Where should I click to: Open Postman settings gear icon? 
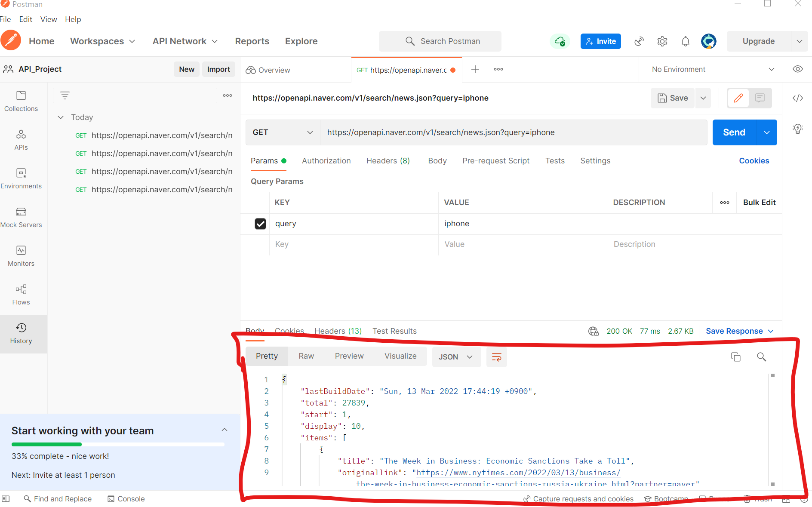[662, 41]
